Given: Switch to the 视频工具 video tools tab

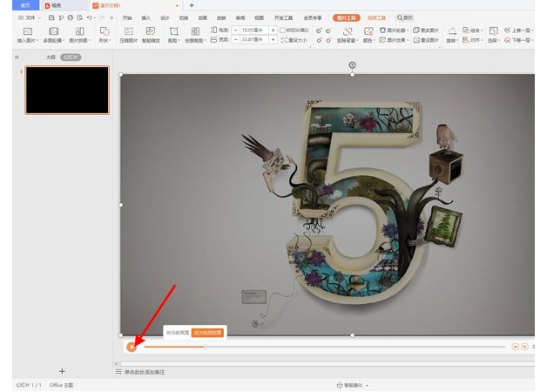Looking at the screenshot, I should click(x=376, y=17).
